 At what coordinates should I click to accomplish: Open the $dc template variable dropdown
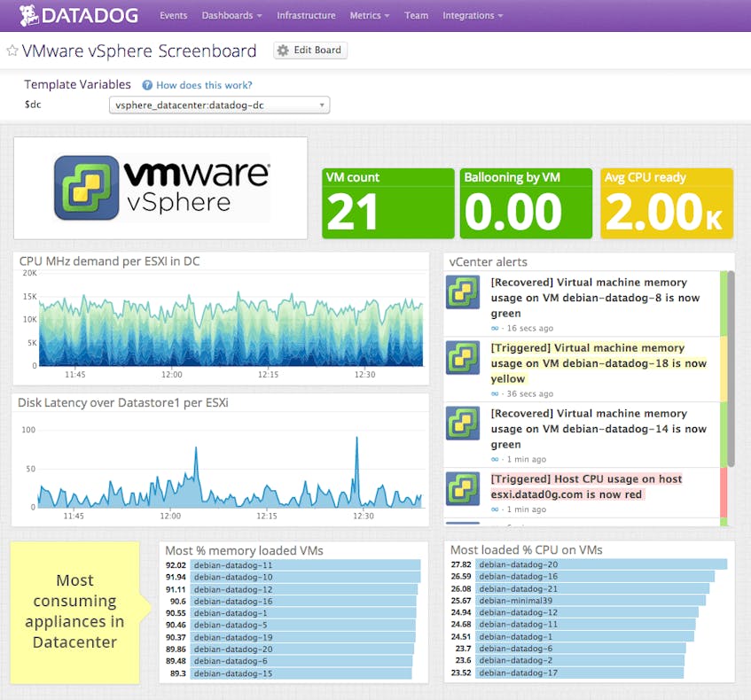219,105
